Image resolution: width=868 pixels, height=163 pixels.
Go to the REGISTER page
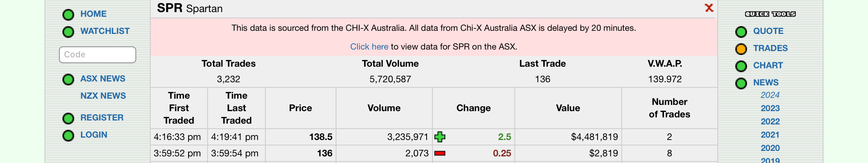(x=102, y=118)
